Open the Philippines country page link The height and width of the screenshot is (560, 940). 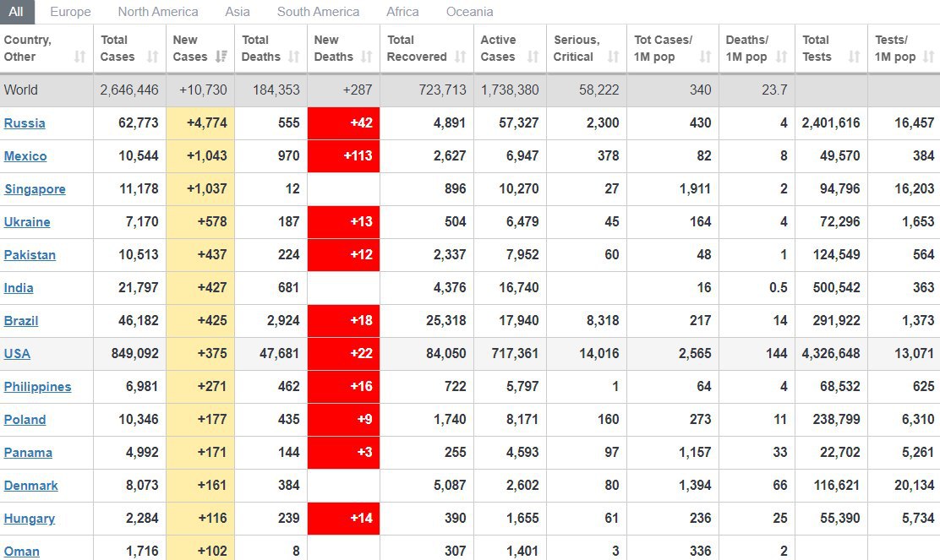[x=37, y=387]
